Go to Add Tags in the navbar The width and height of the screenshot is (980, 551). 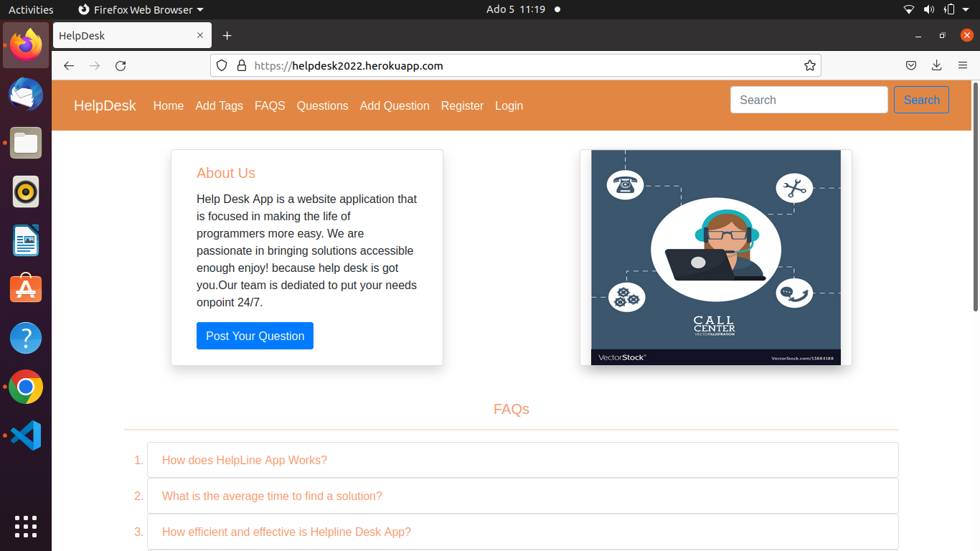coord(219,105)
